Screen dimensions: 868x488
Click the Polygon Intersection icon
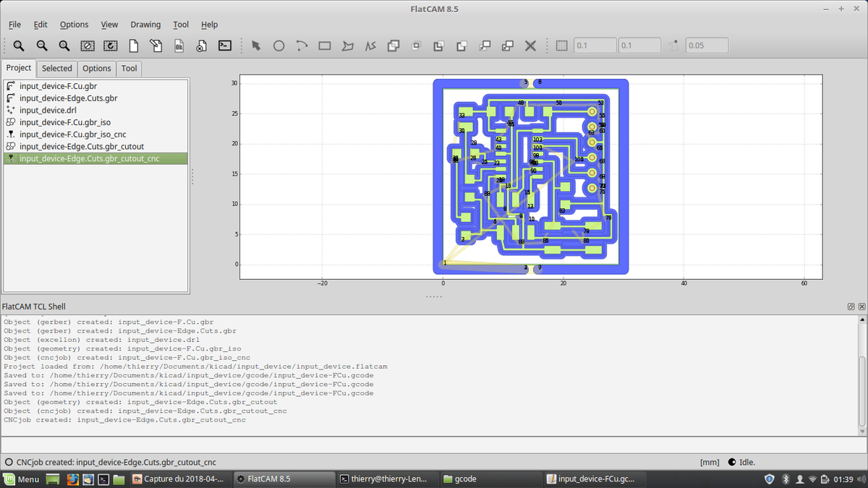[x=416, y=46]
